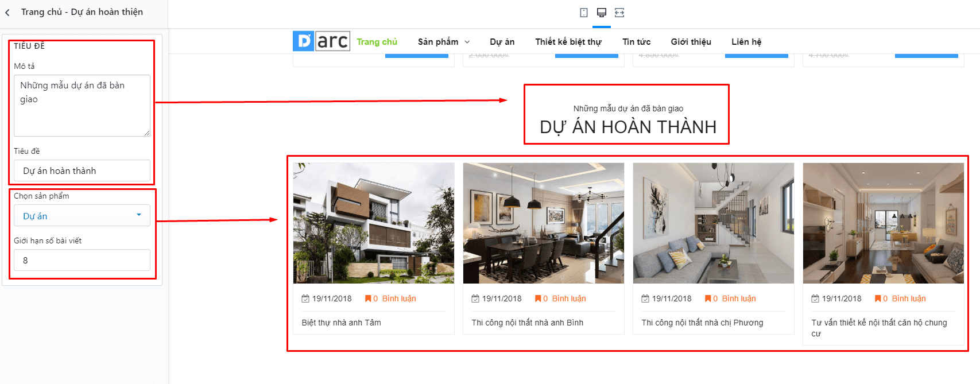Open the Chọn sản phẩm dropdown

82,216
